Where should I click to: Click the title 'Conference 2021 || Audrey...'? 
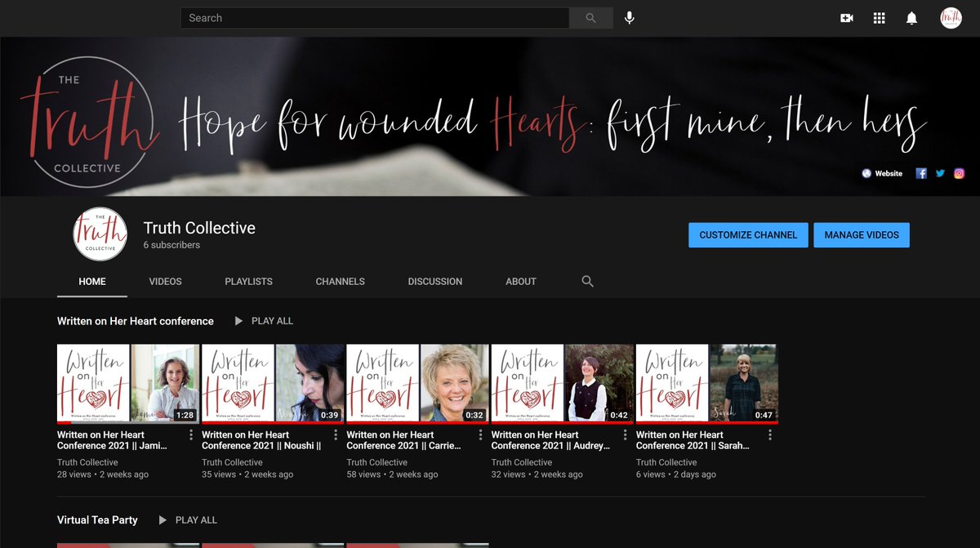click(551, 446)
